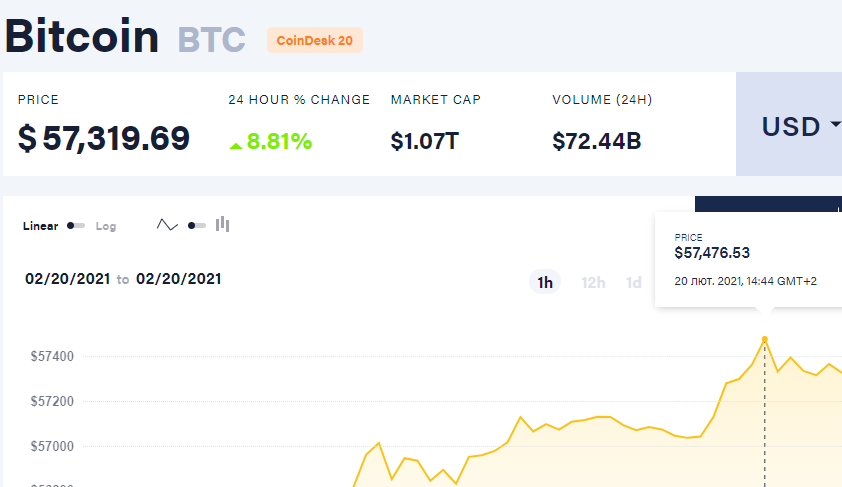Open the end date picker after 'to'

[x=179, y=279]
